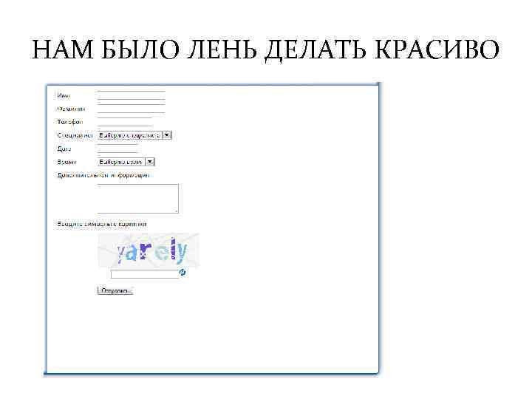Click the 'Телефон' field label
This screenshot has width=532, height=399.
[70, 122]
